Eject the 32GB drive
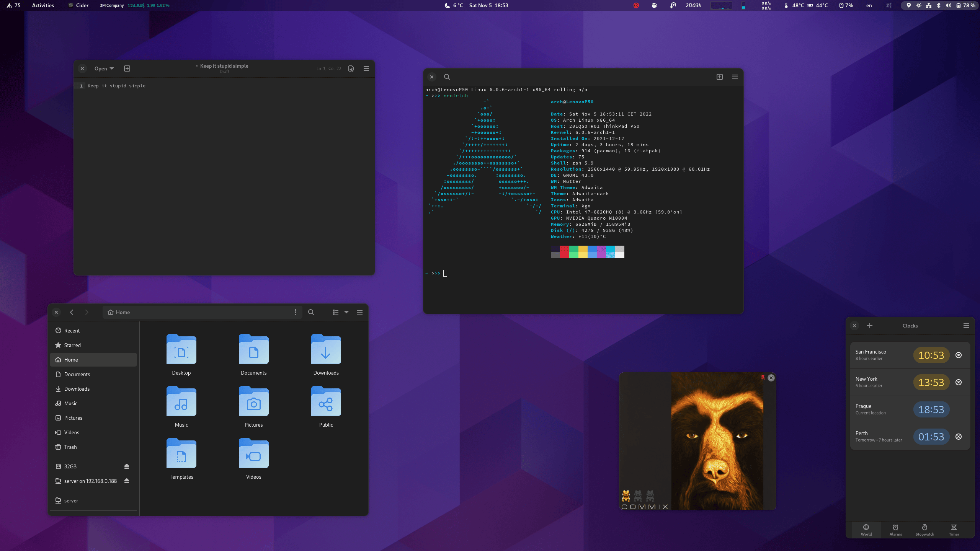 point(127,466)
